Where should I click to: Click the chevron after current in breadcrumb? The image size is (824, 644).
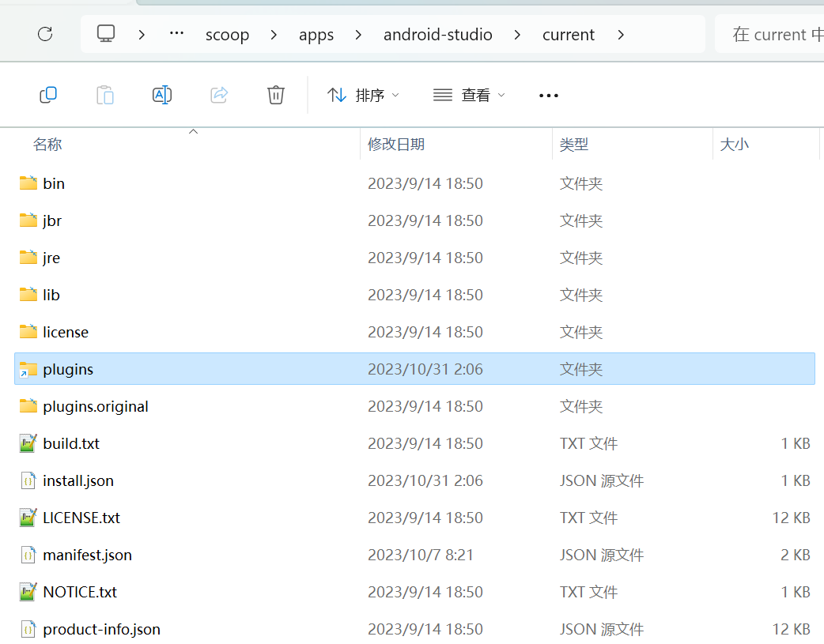pyautogui.click(x=621, y=34)
